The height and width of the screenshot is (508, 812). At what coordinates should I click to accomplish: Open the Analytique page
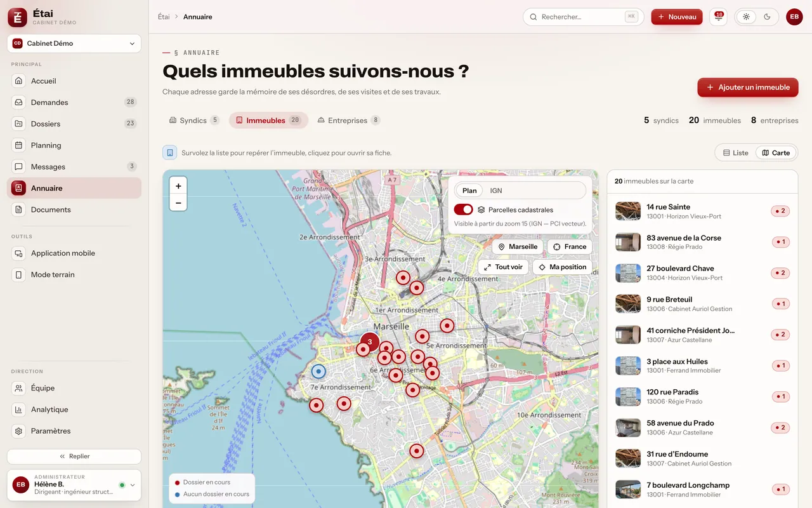pyautogui.click(x=74, y=410)
